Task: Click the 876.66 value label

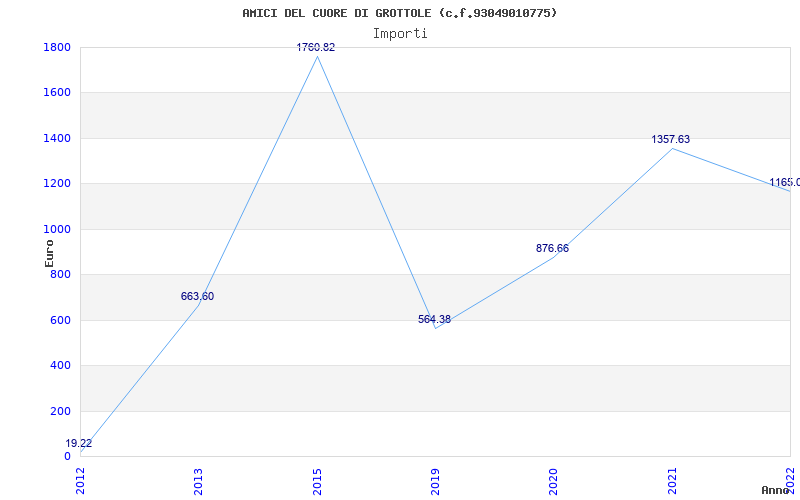Action: point(552,248)
